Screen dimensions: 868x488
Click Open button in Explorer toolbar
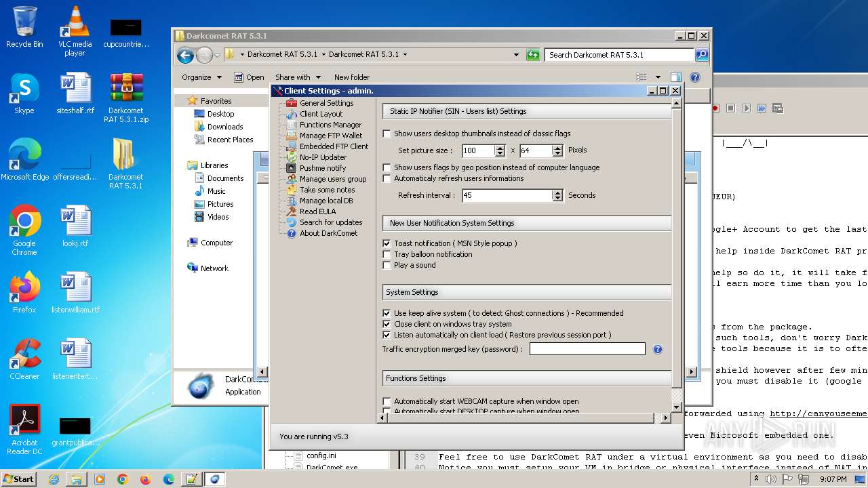pos(250,77)
